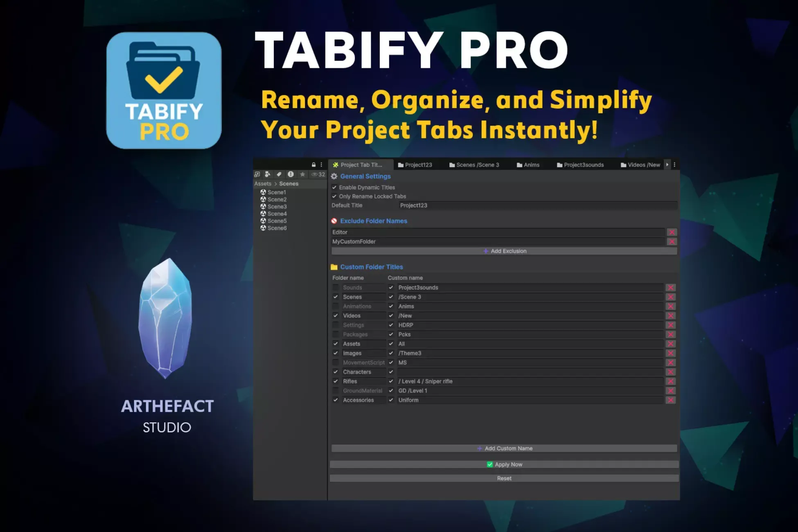Screen dimensions: 798x532
Task: Delete the Editor exclusion with the red X
Action: pyautogui.click(x=672, y=232)
